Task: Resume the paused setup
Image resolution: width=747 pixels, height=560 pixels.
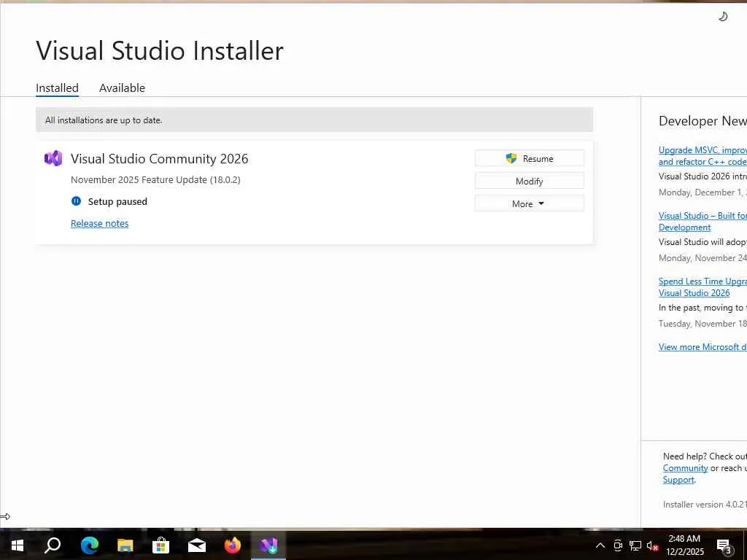Action: click(530, 158)
